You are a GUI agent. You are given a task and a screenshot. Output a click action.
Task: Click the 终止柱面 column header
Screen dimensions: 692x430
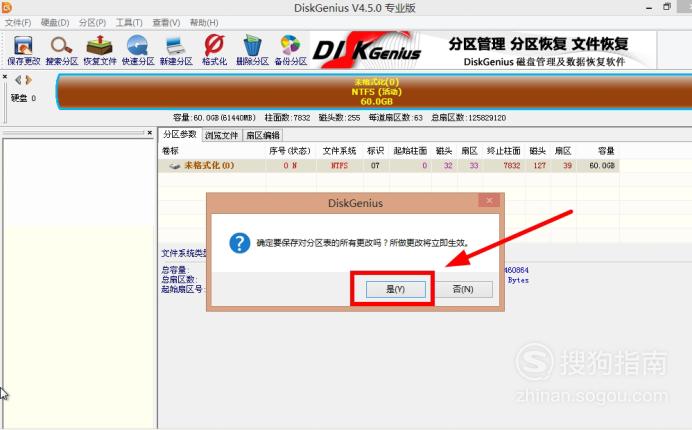click(504, 151)
